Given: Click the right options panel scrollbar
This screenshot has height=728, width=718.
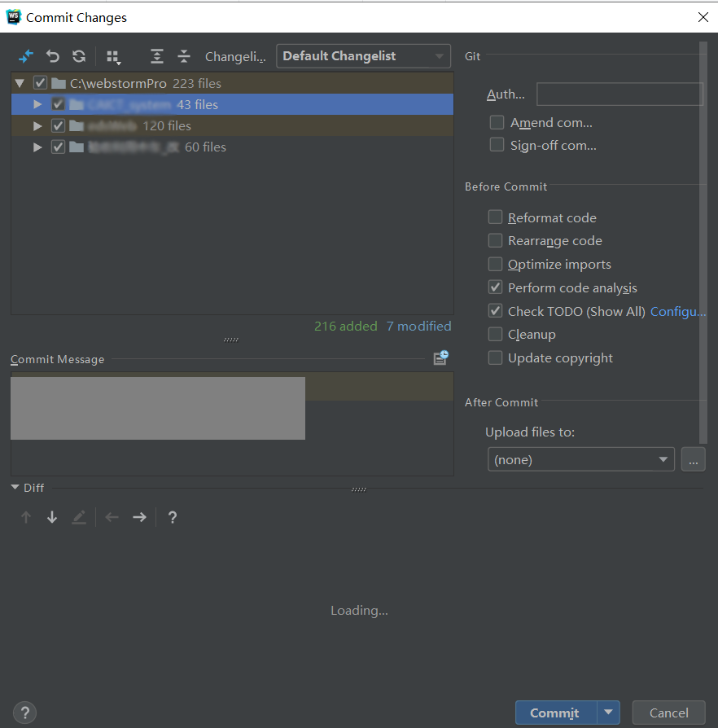Looking at the screenshot, I should click(703, 243).
